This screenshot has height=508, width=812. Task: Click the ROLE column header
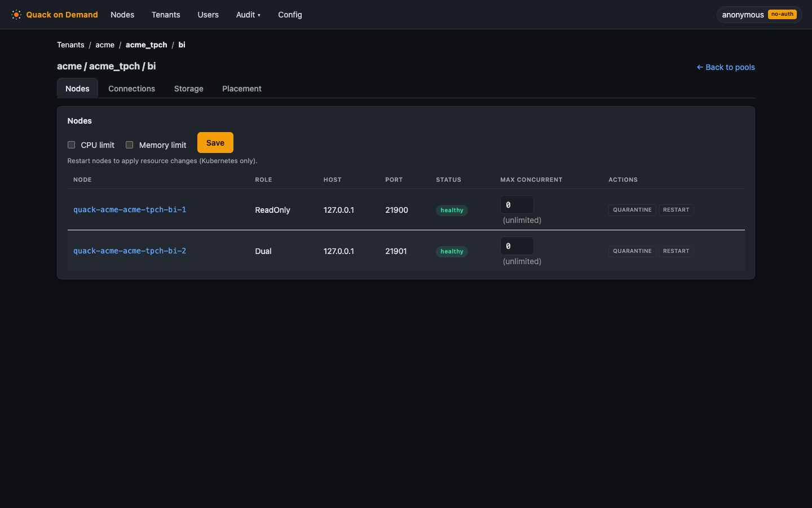(x=263, y=179)
